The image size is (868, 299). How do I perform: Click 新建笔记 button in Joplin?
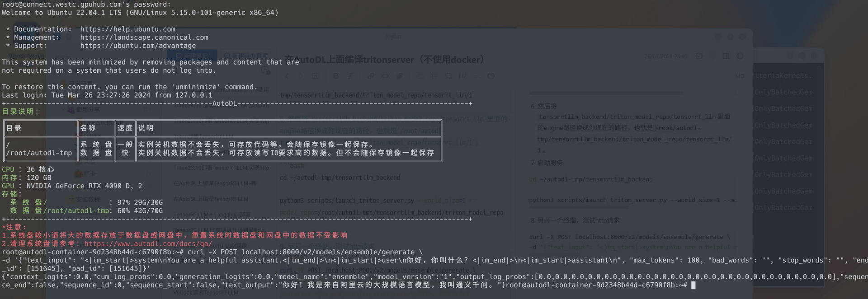[193, 56]
